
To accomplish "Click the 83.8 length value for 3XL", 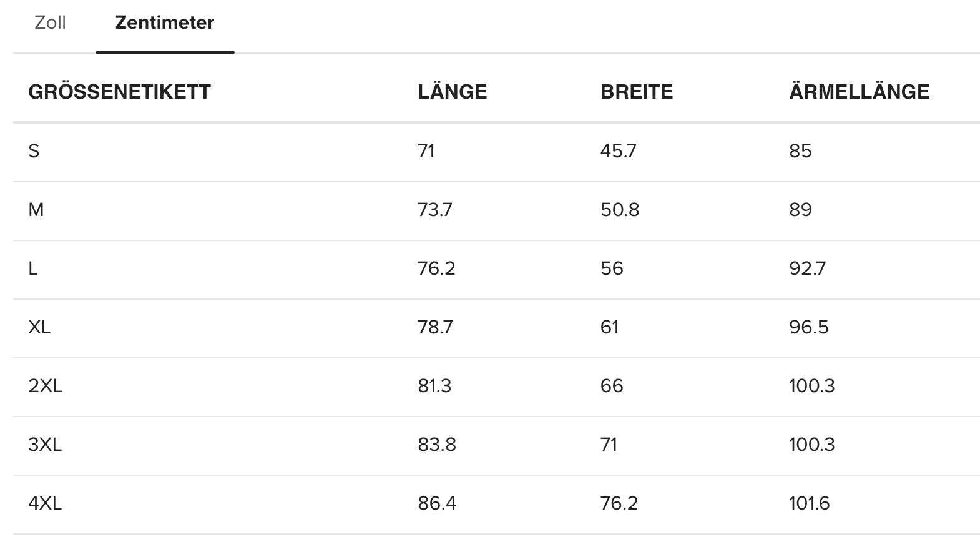I will tap(437, 445).
